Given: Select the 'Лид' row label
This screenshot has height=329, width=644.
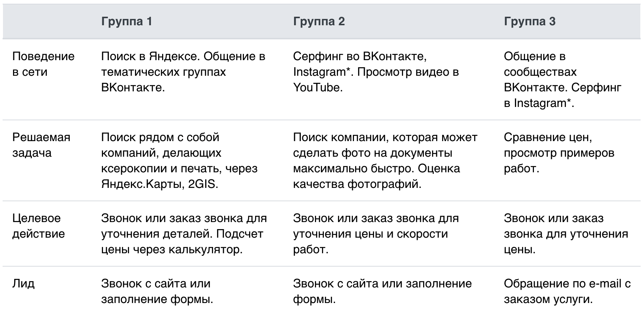Looking at the screenshot, I should tap(23, 283).
